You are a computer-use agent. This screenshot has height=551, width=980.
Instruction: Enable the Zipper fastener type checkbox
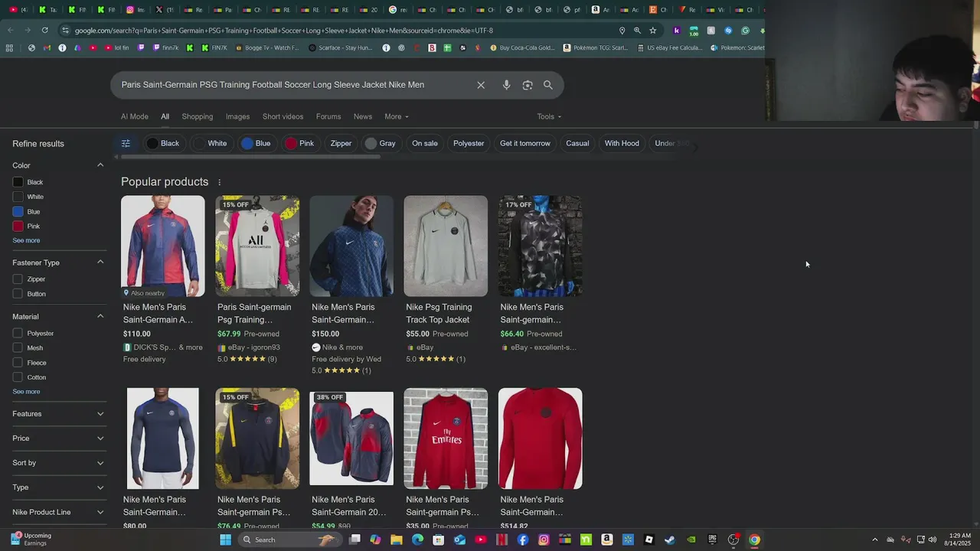pos(18,279)
